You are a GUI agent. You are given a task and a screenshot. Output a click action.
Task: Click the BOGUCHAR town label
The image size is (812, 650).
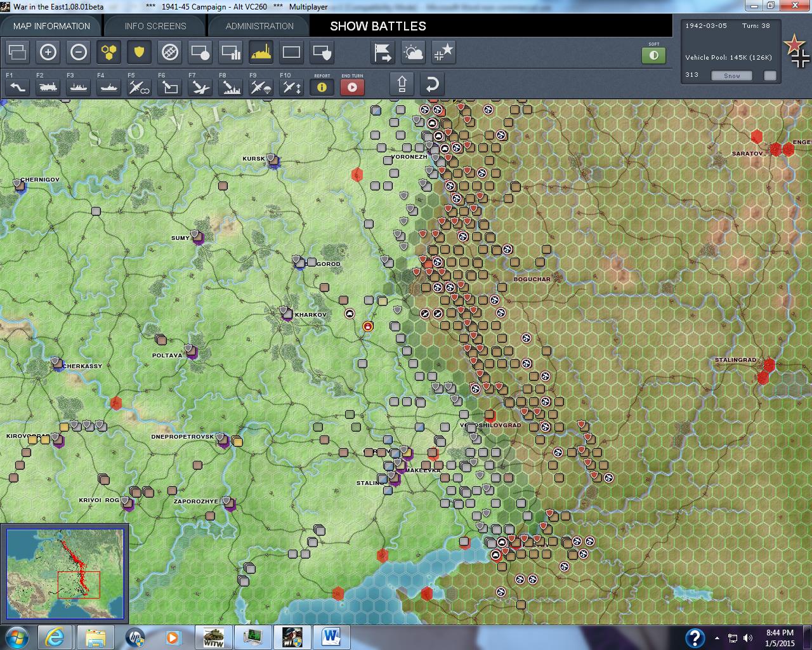point(532,279)
